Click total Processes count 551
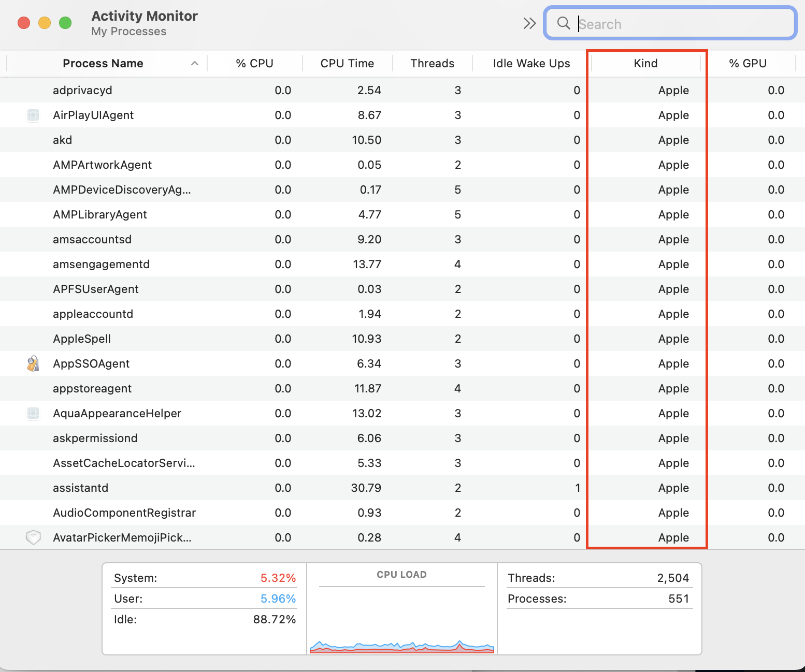805x672 pixels. [679, 598]
